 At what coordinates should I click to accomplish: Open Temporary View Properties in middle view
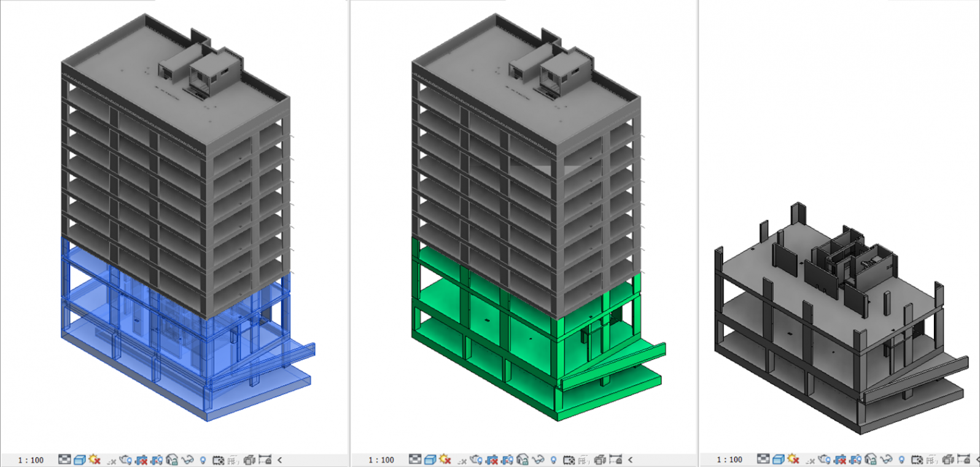[569, 460]
